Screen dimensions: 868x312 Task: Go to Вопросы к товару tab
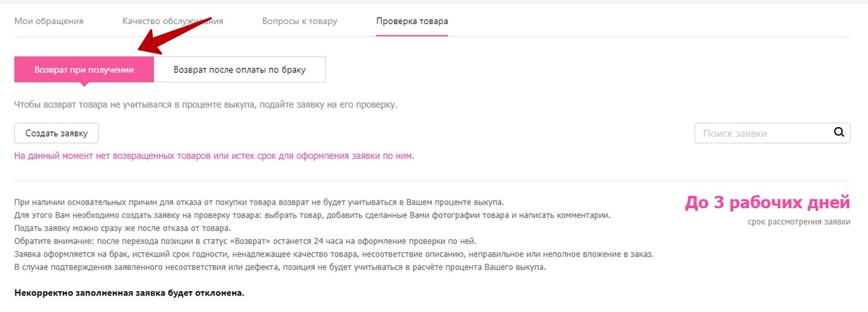[x=299, y=21]
